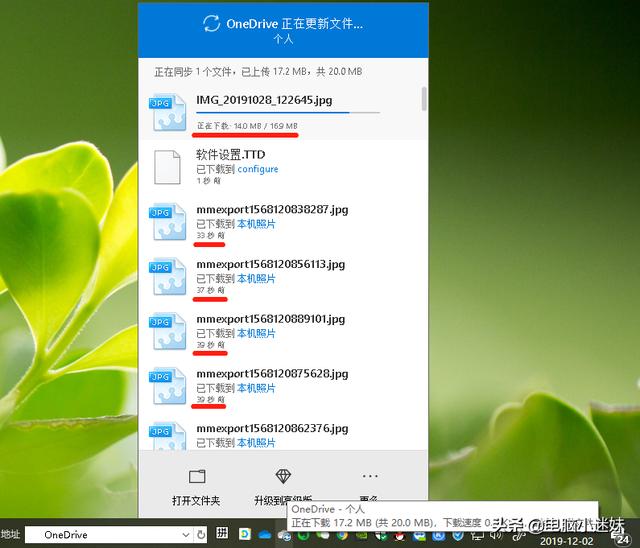Click the 37 秒前 timestamp
Image resolution: width=640 pixels, height=548 pixels.
pos(211,290)
